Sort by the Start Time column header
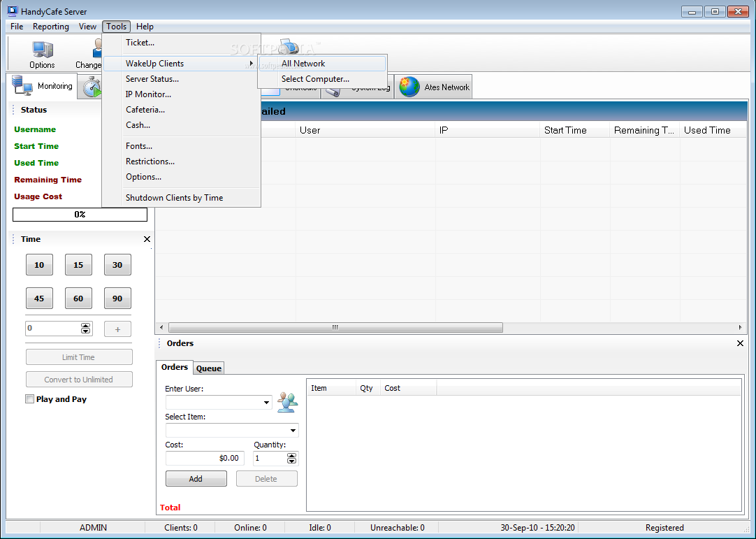 [575, 130]
